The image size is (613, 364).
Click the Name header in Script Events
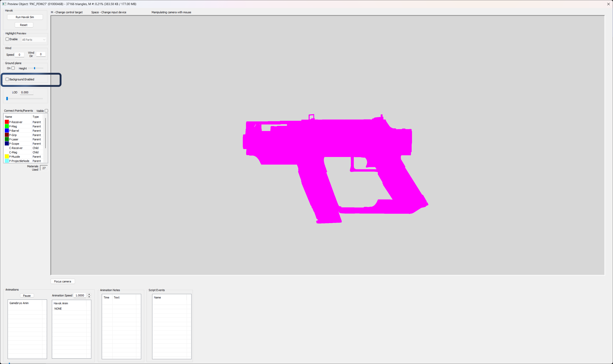coord(169,297)
